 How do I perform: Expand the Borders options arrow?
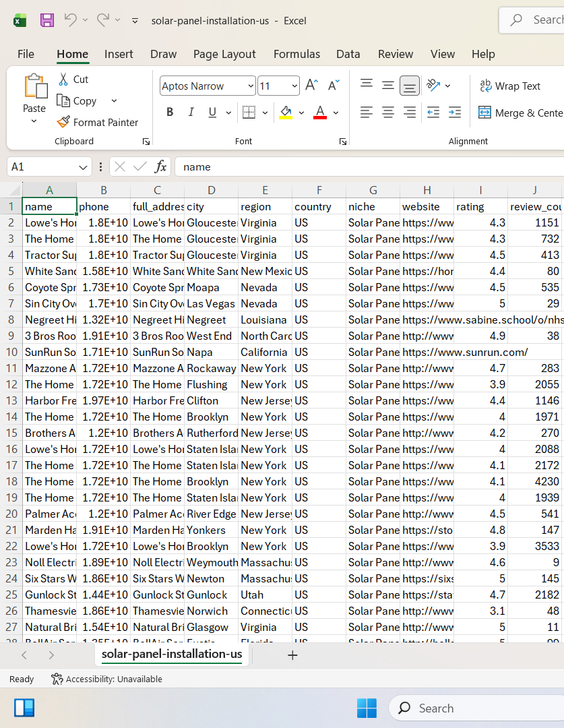point(265,113)
